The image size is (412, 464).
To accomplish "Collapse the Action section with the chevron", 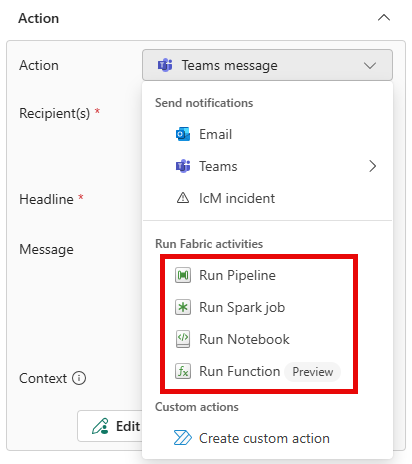I will pos(384,18).
